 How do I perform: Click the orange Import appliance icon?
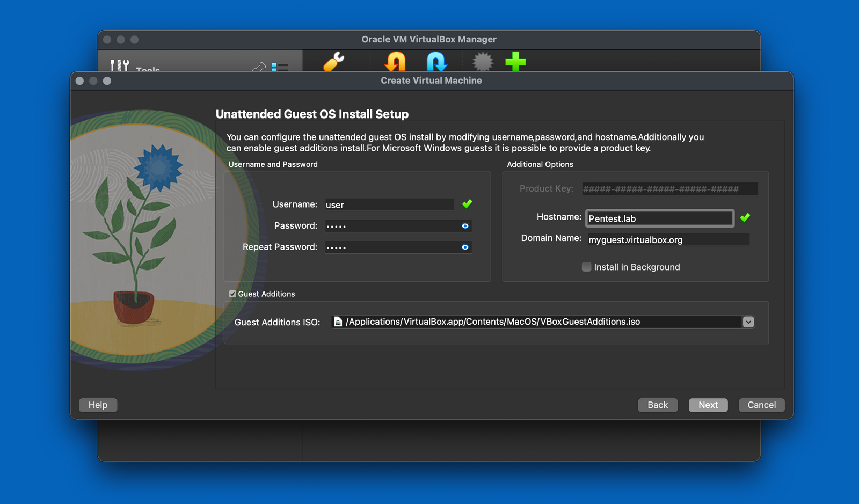(395, 62)
